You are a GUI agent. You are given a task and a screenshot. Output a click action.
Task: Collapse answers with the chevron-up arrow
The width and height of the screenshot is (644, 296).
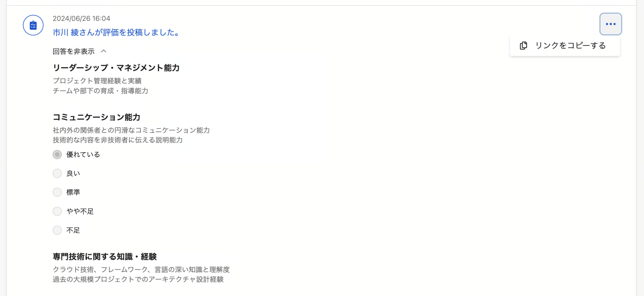[104, 51]
